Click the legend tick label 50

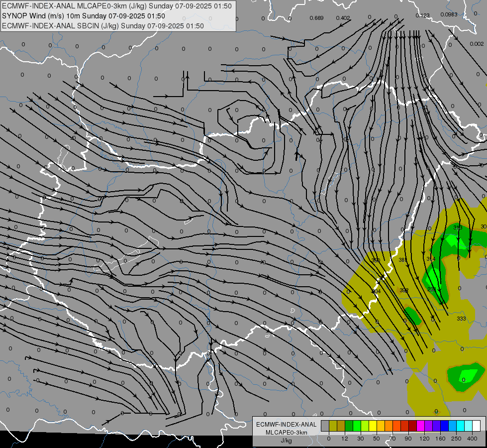tap(377, 439)
